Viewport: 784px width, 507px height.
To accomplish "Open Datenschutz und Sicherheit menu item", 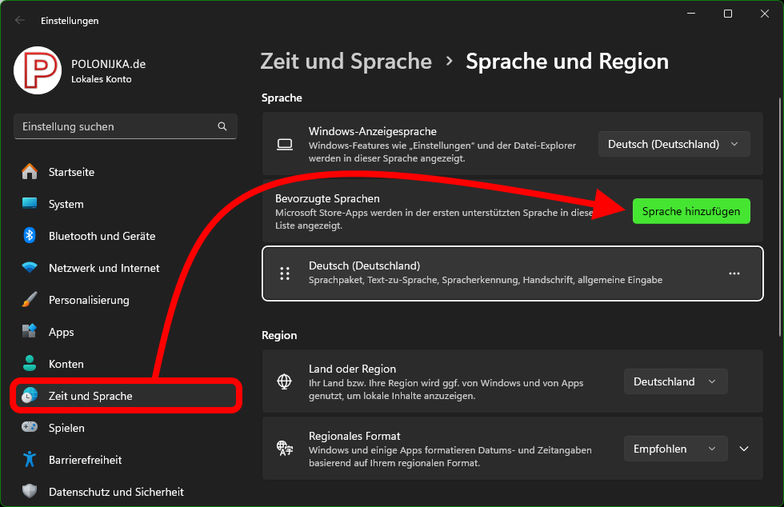I will [x=115, y=492].
